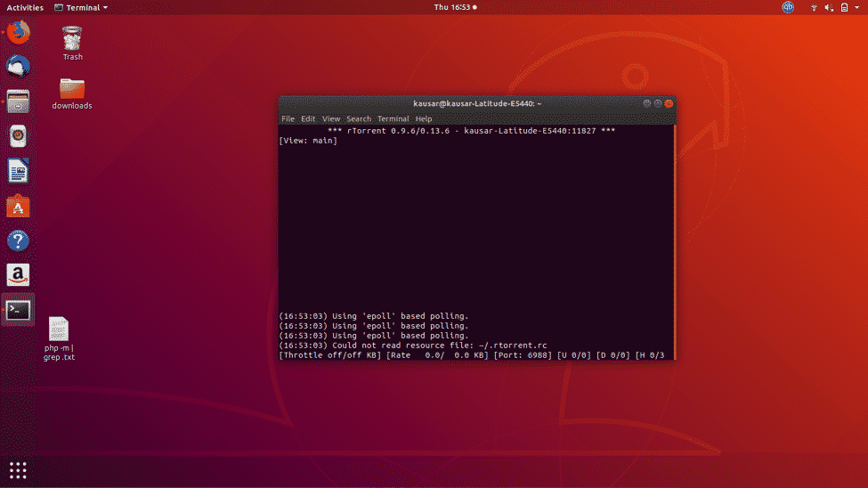Select the Trash desktop icon
868x488 pixels.
[72, 44]
